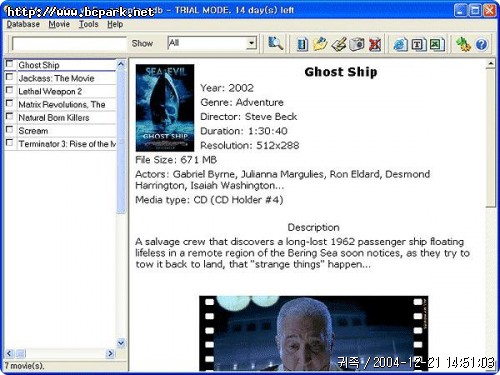Open help via blue question mark icon
Image resolution: width=500 pixels, height=375 pixels.
(x=481, y=44)
